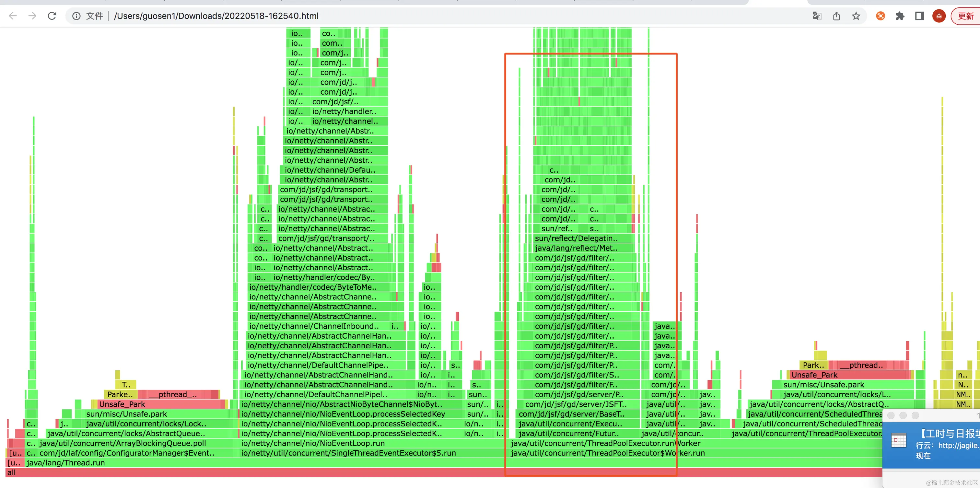Click the browser back arrow
This screenshot has width=980, height=488.
(x=13, y=16)
